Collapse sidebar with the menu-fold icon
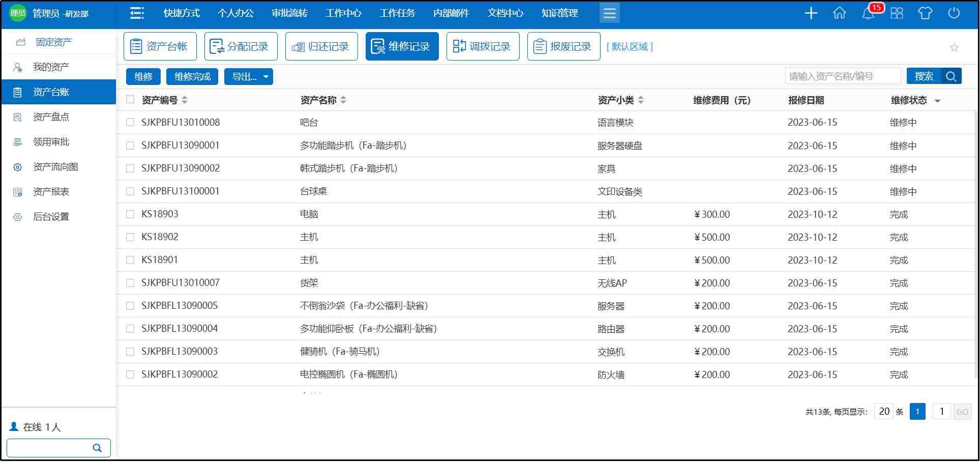 tap(137, 13)
